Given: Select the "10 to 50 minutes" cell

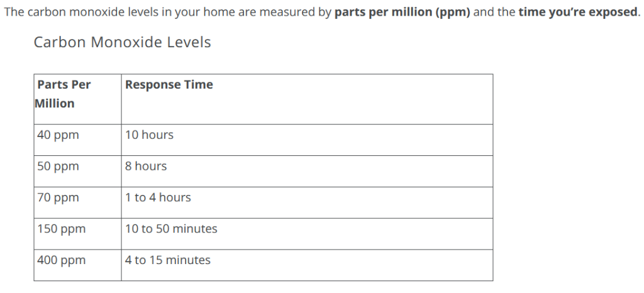Looking at the screenshot, I should tap(171, 229).
